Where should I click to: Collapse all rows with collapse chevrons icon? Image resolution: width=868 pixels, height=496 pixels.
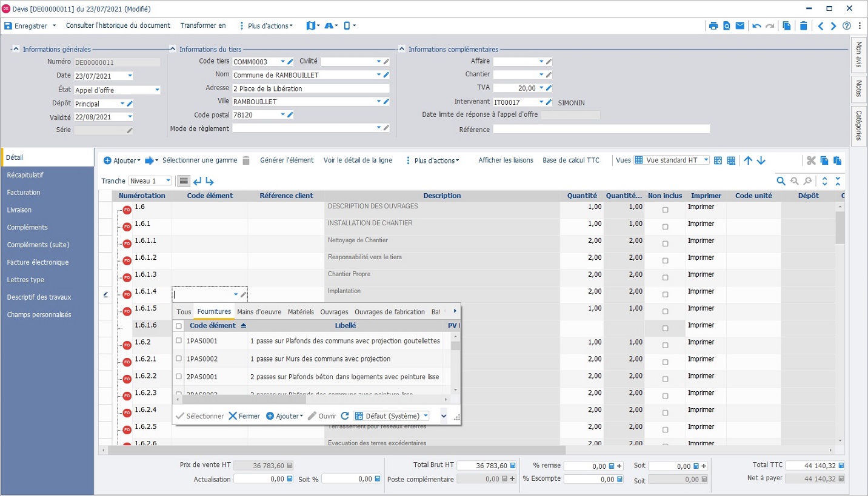(x=838, y=181)
